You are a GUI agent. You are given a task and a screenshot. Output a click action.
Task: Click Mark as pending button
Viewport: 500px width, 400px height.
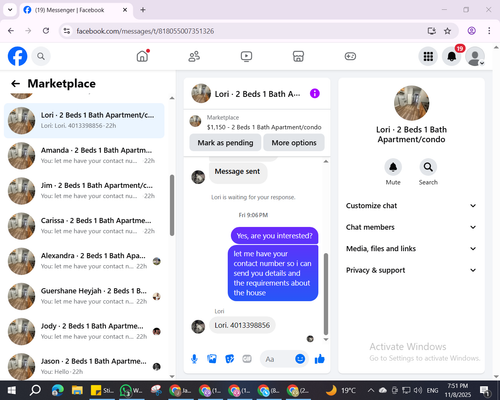point(225,143)
